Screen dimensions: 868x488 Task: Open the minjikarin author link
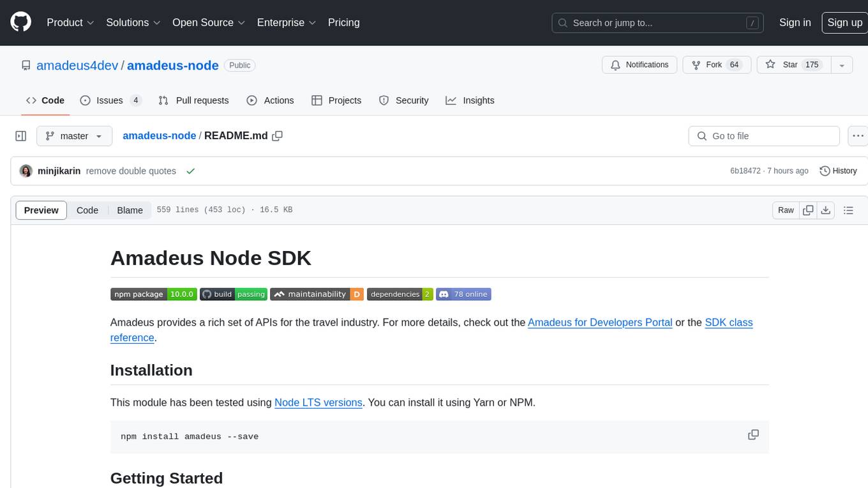59,171
